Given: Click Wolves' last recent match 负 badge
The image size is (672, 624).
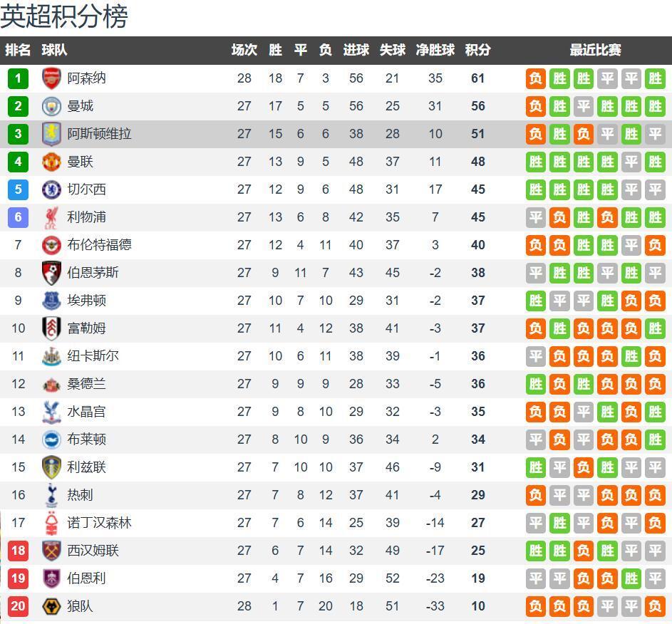Looking at the screenshot, I should coord(655,606).
